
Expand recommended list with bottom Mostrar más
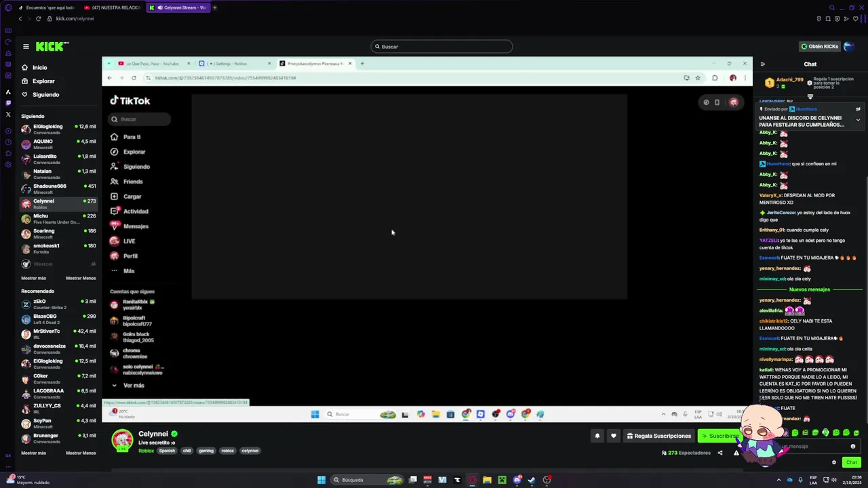click(34, 453)
